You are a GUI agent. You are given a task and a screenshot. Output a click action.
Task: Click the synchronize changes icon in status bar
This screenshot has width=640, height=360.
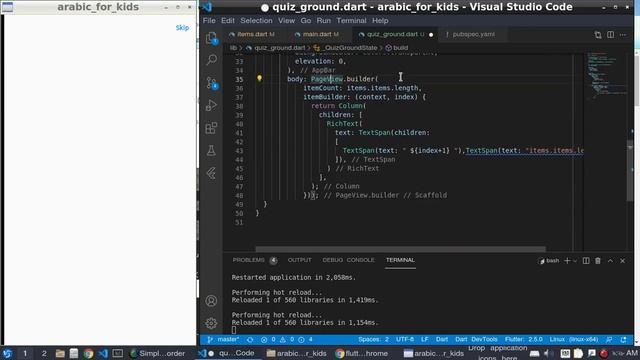250,340
